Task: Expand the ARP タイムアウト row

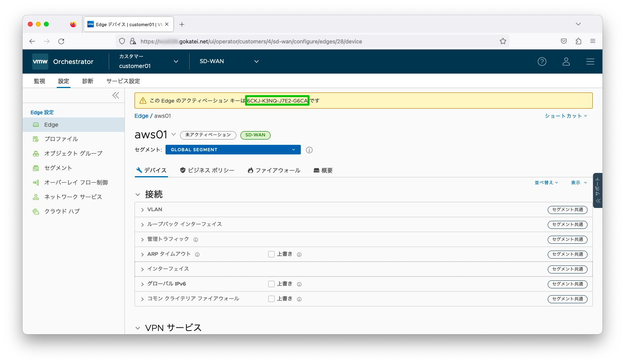Action: click(x=142, y=255)
